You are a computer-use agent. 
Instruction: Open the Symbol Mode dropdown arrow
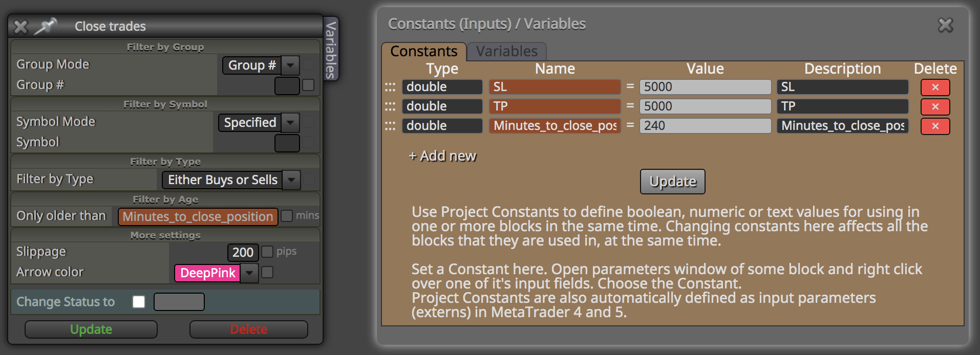[x=291, y=123]
